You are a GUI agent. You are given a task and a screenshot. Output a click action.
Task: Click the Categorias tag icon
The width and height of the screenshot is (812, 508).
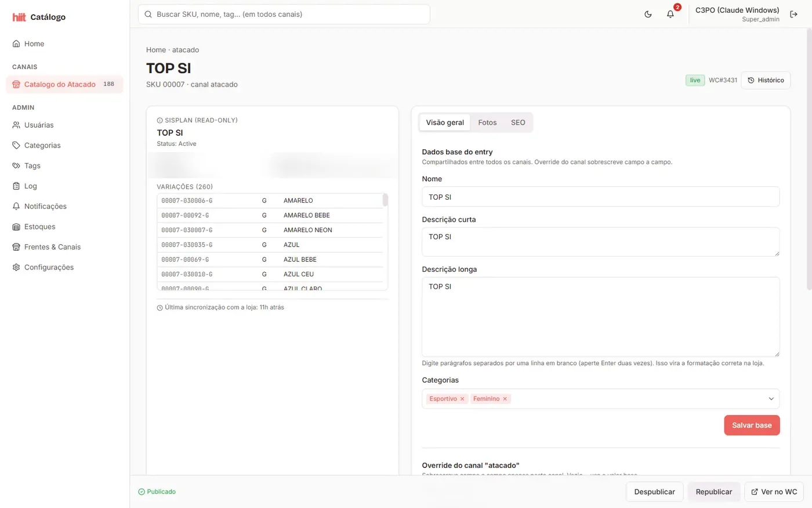click(16, 145)
